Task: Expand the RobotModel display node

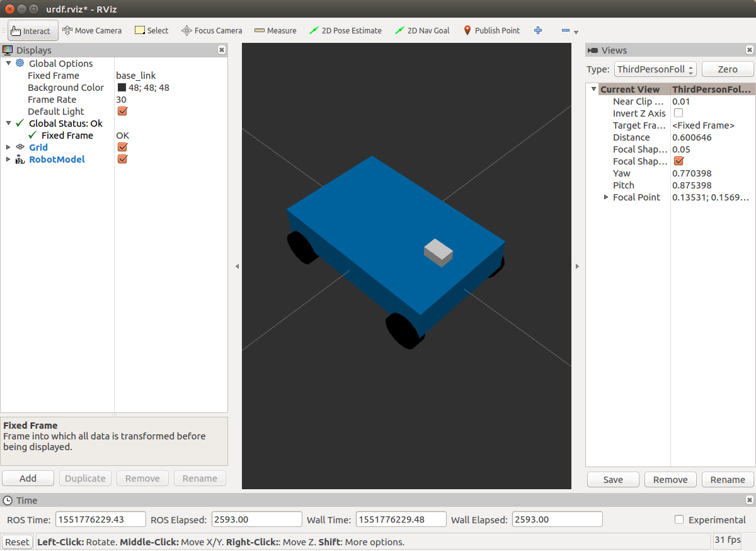Action: point(8,159)
